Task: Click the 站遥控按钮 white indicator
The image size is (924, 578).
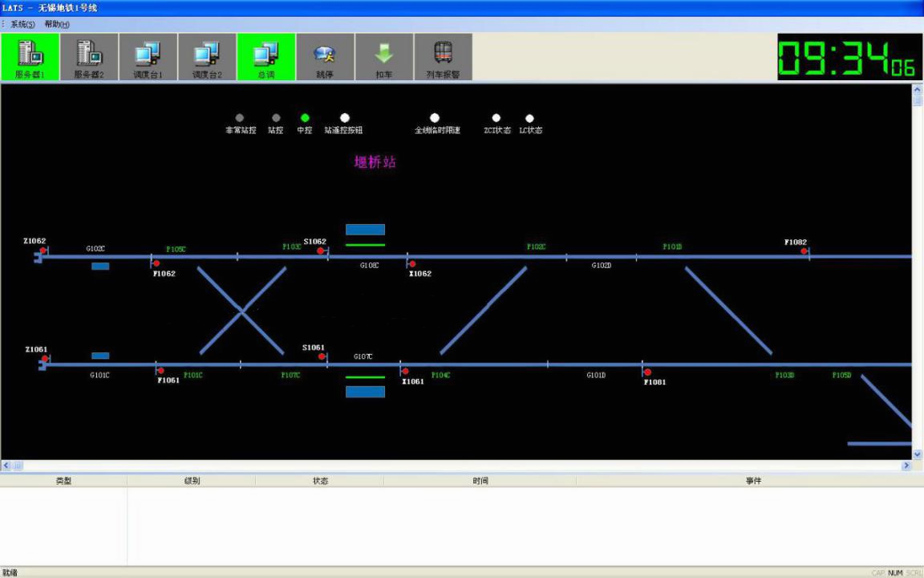Action: tap(345, 118)
